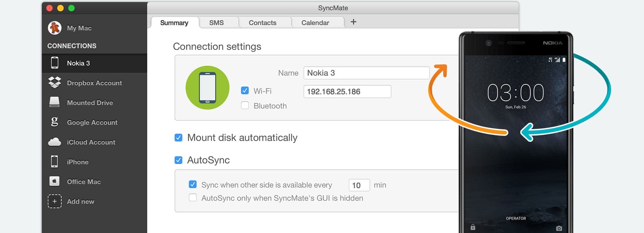Screen dimensions: 644x233
Task: Click the sync interval minutes field
Action: pos(359,185)
